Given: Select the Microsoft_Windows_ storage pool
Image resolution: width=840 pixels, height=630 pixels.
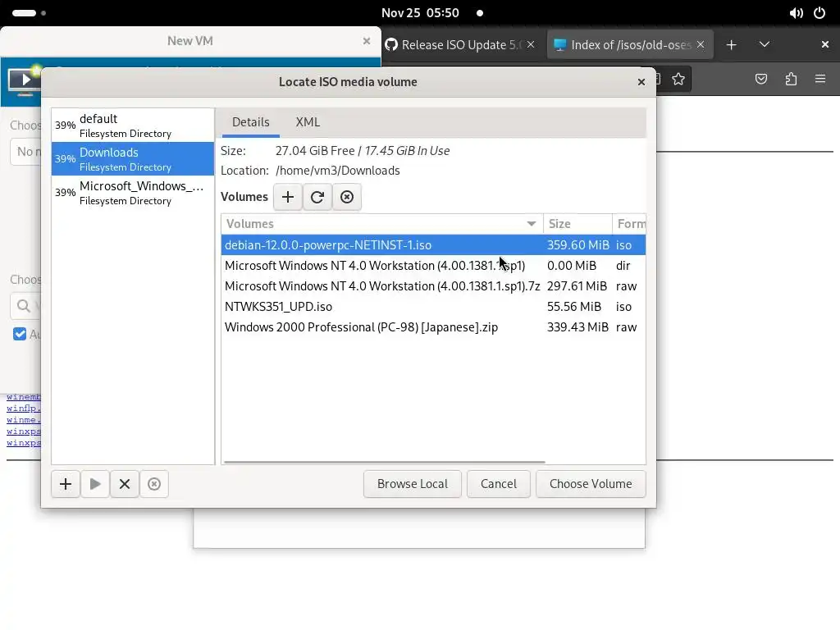Looking at the screenshot, I should pyautogui.click(x=133, y=193).
